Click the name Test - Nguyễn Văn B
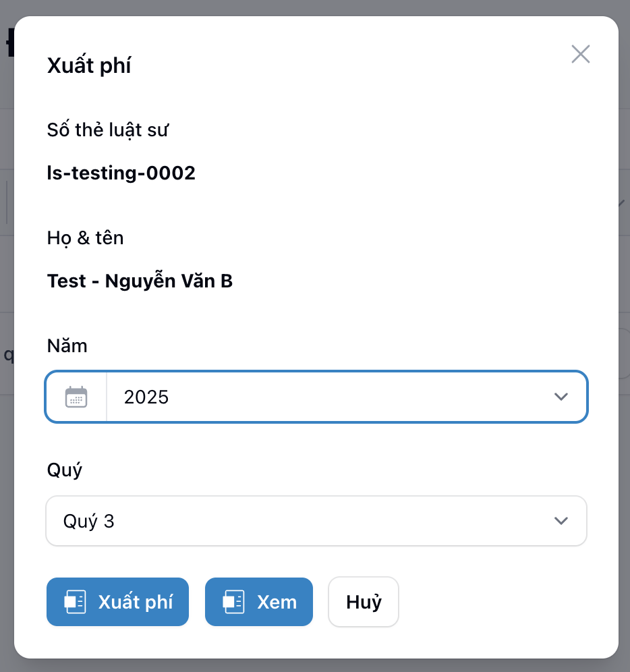630x672 pixels. 139,281
